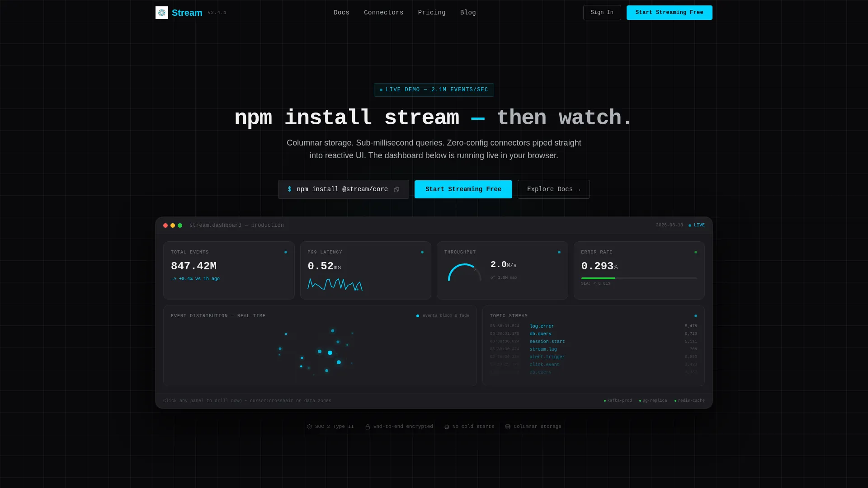Click the kafka-prod connector status
Viewport: 868px width, 488px height.
(618, 401)
